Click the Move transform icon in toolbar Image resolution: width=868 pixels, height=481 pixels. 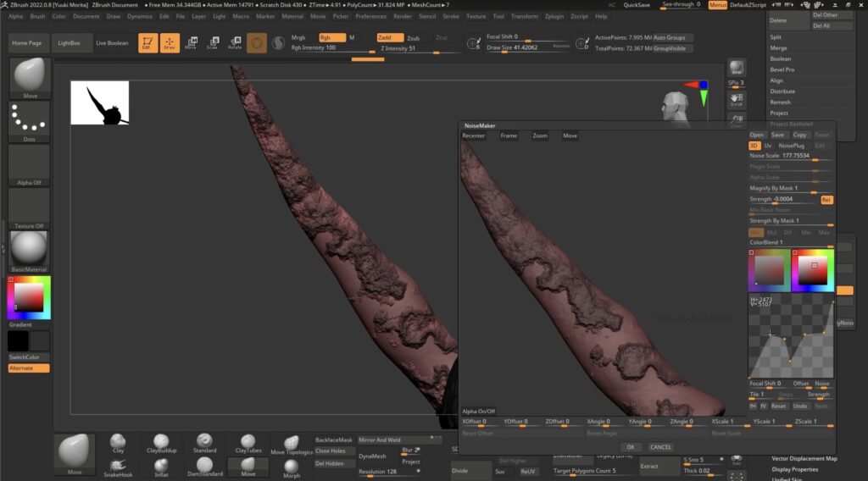click(191, 42)
